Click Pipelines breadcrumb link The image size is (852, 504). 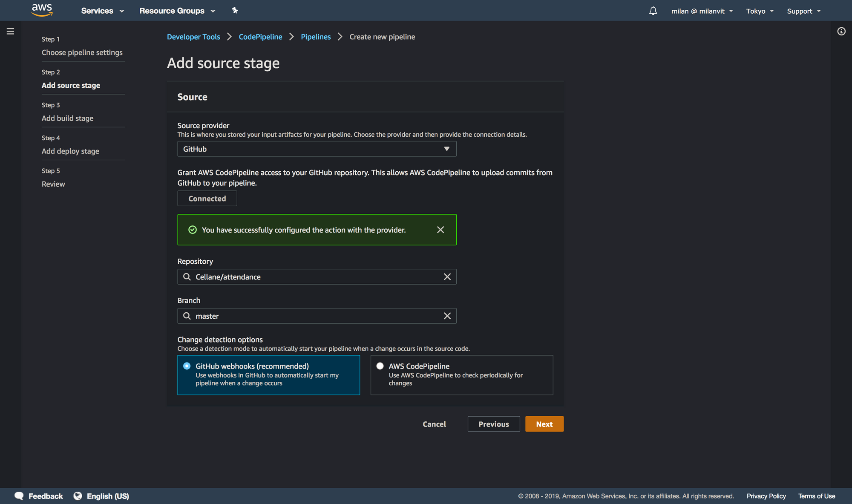pos(316,37)
